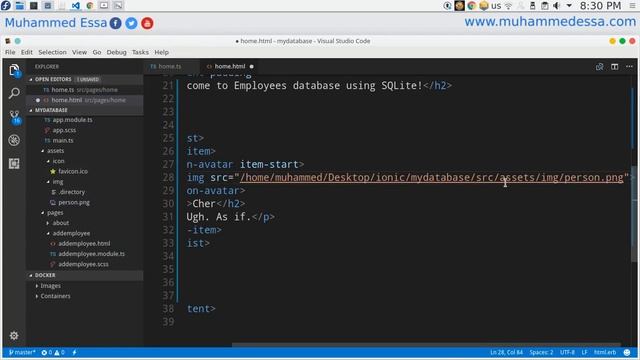
Task: Collapse the DOCKER section
Action: tap(45, 276)
